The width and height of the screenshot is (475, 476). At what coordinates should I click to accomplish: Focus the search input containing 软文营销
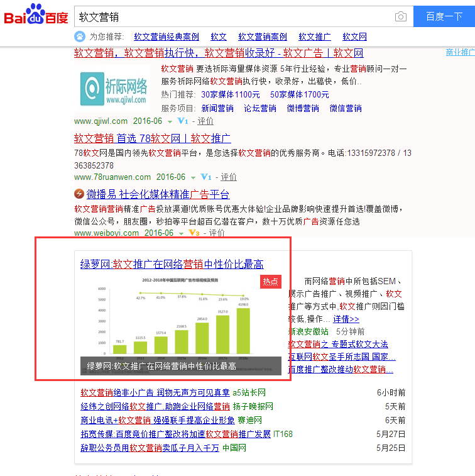[x=232, y=17]
